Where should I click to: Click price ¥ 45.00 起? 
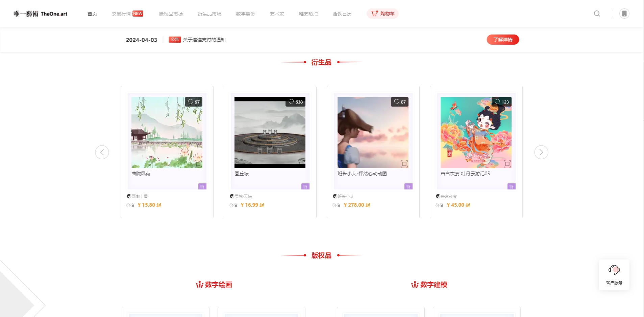coord(459,205)
